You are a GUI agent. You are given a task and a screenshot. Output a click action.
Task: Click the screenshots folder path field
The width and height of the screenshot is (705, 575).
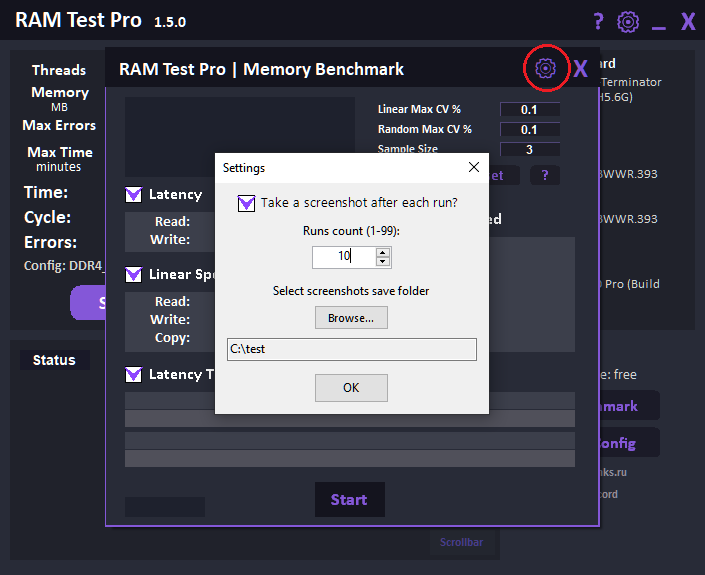pos(351,349)
